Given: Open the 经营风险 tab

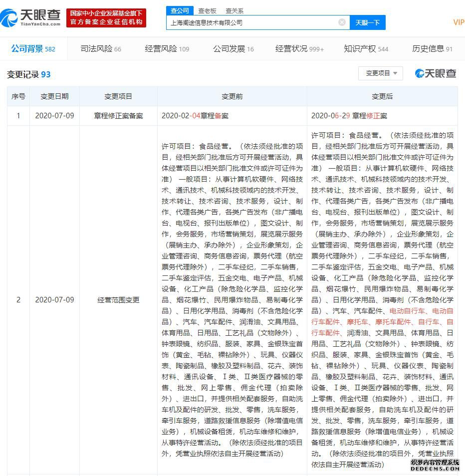Looking at the screenshot, I should point(167,48).
